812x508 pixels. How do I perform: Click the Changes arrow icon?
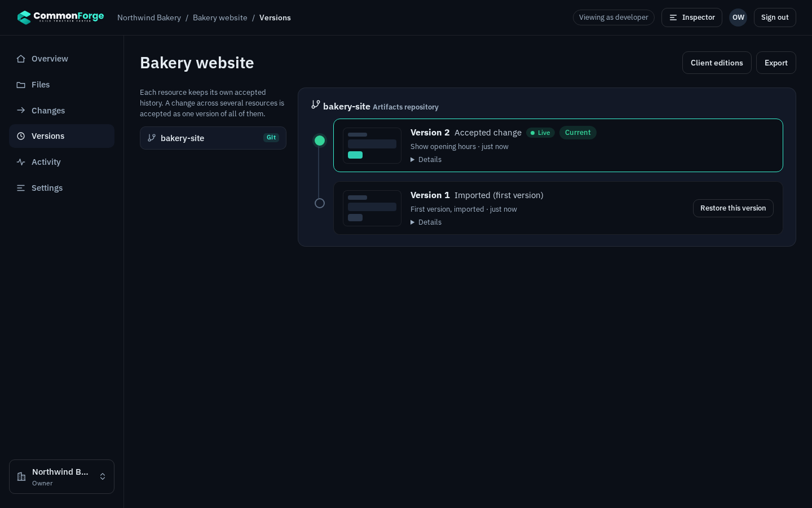pos(21,111)
